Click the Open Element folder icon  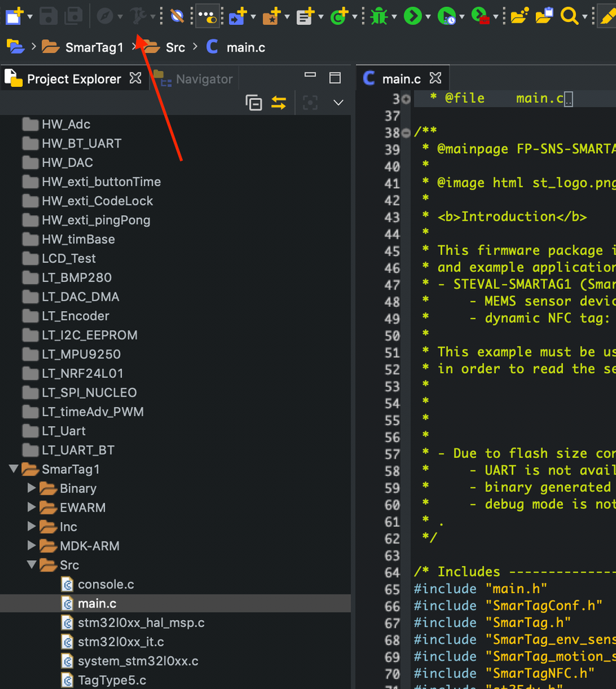(x=519, y=17)
